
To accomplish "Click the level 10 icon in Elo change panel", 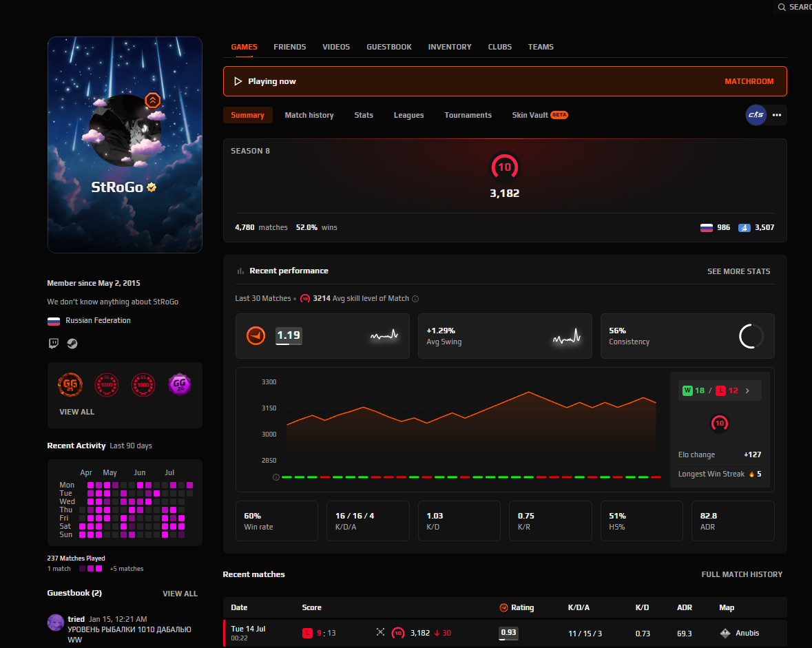I will pos(719,424).
